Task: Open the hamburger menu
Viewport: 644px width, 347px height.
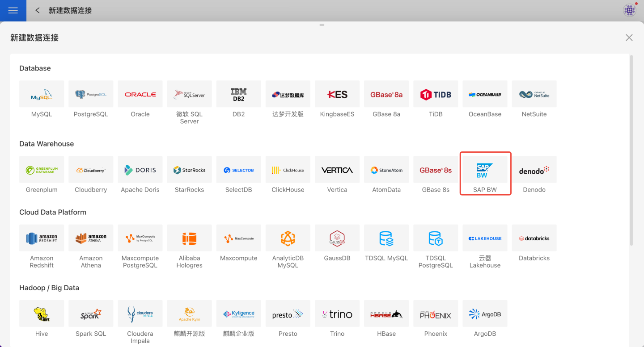Action: (13, 10)
